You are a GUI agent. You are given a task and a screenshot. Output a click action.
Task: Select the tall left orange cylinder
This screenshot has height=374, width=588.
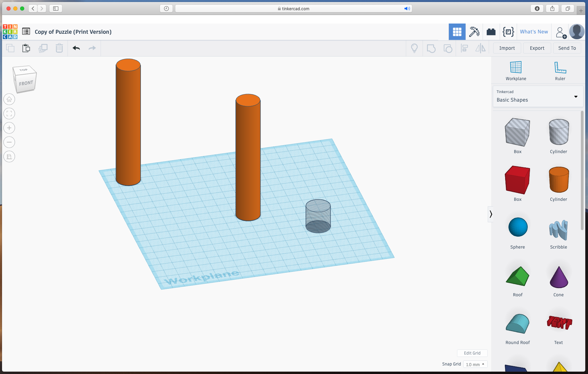click(128, 122)
